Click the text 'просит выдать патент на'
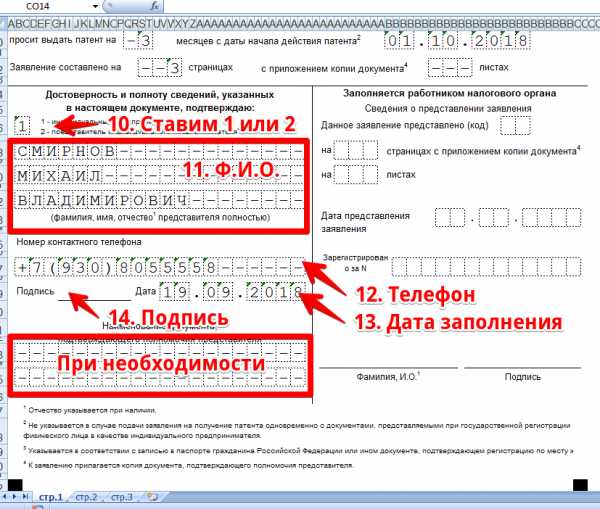The image size is (600, 509). (x=62, y=40)
